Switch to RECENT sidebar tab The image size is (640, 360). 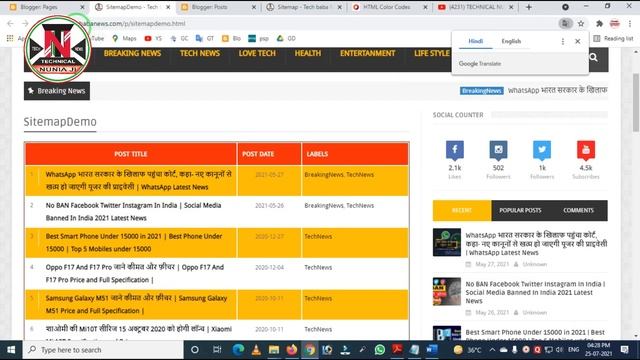462,210
